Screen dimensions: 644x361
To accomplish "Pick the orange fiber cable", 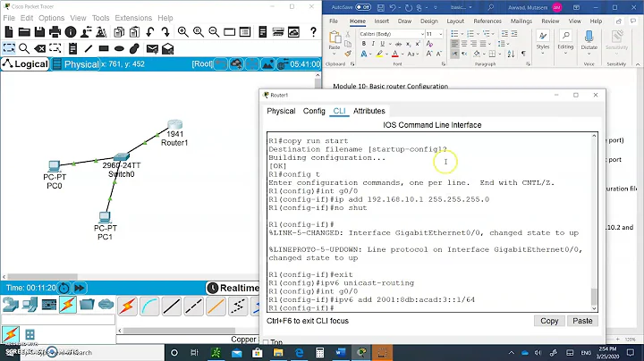I will pyautogui.click(x=216, y=306).
